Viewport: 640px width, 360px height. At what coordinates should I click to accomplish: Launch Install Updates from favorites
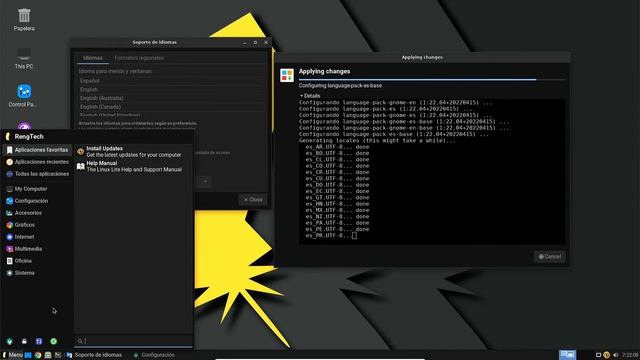(133, 152)
